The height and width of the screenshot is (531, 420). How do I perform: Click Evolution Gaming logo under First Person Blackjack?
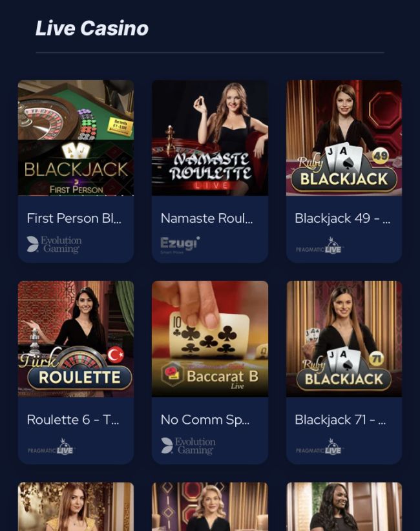coord(54,244)
